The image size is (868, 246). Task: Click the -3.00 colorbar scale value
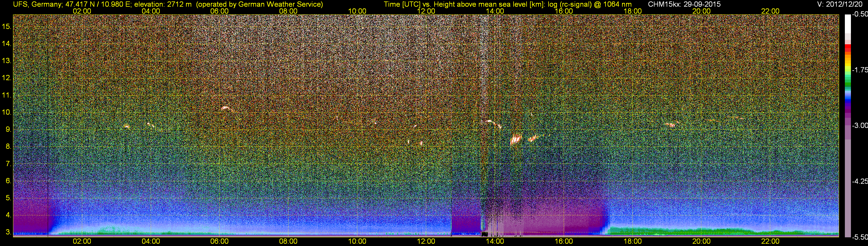tap(860, 125)
